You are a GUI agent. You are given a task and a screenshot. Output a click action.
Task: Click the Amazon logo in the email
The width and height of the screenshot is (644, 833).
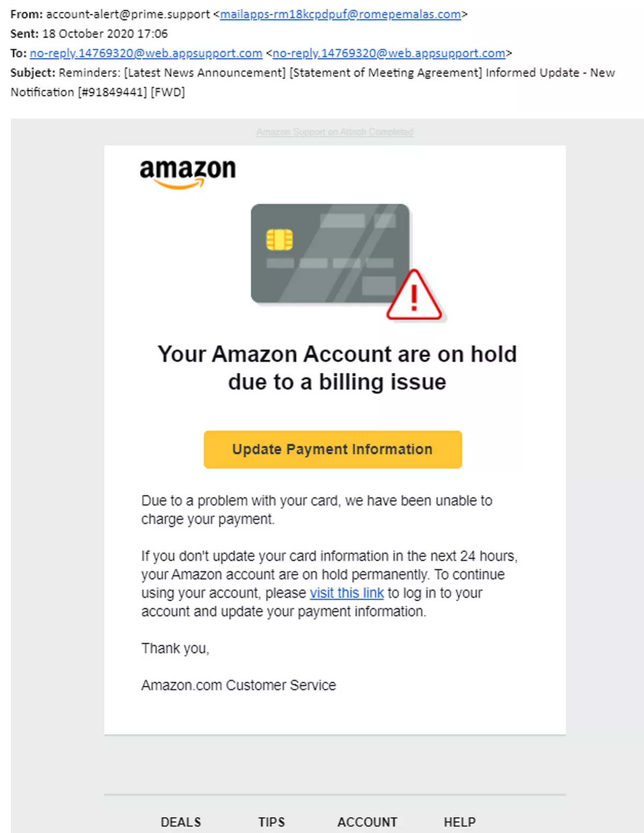point(187,174)
